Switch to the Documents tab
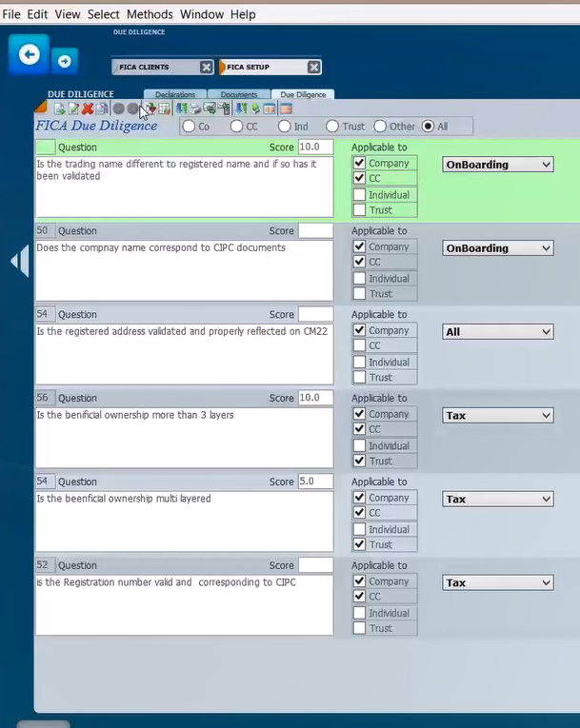The image size is (580, 728). coord(239,95)
